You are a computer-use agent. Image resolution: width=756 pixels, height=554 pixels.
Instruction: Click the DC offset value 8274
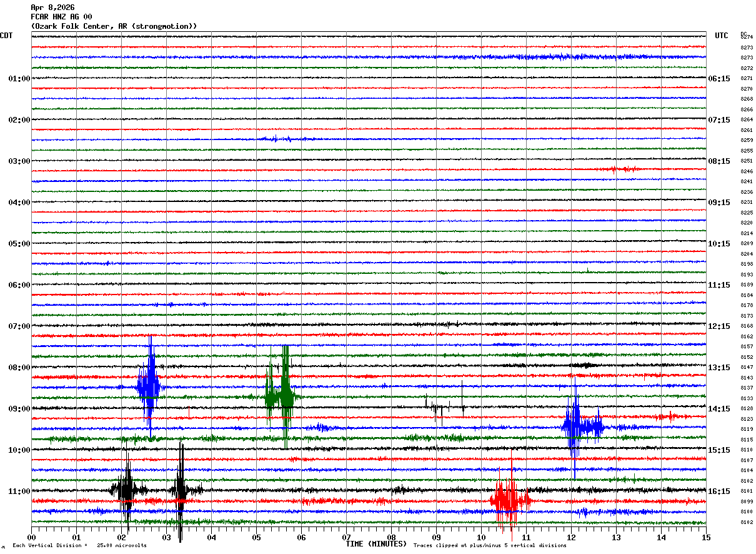(747, 38)
